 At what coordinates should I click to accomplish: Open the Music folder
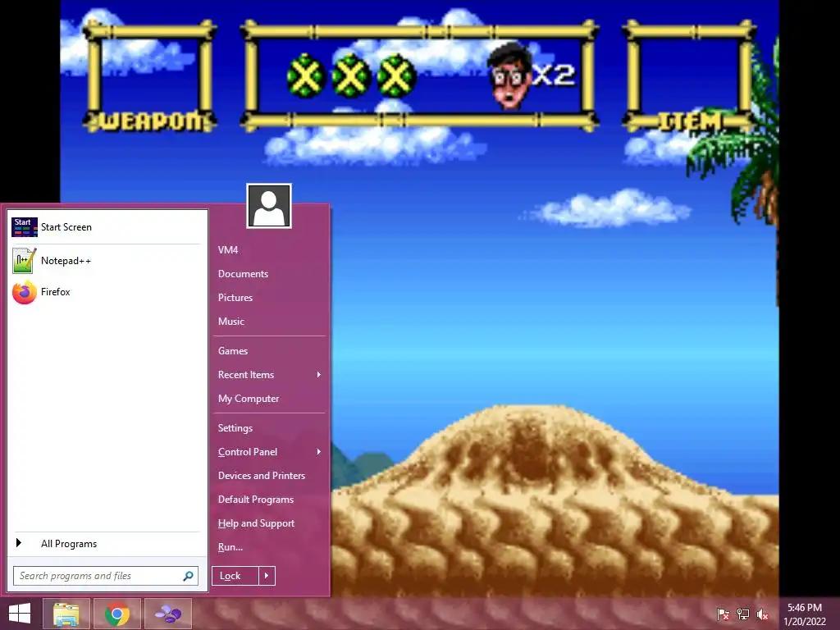pos(231,322)
